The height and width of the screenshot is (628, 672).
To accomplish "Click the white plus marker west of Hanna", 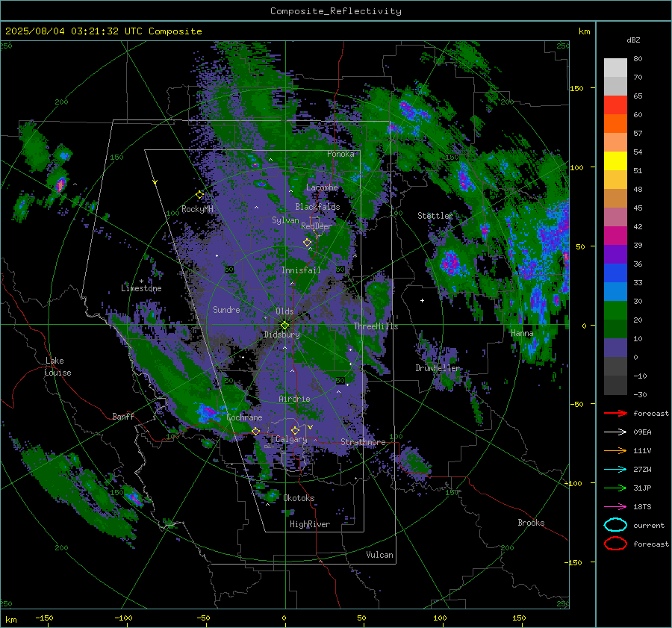I will tap(422, 300).
